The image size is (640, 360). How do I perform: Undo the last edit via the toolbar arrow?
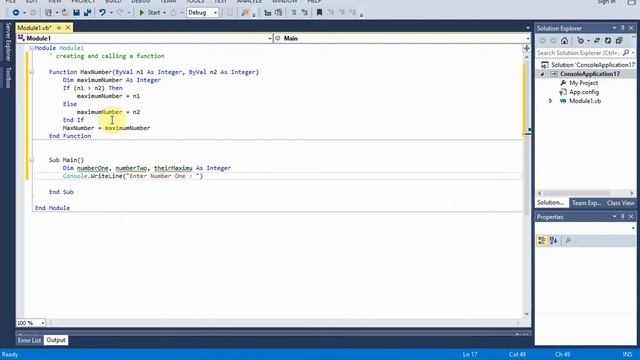pos(102,13)
